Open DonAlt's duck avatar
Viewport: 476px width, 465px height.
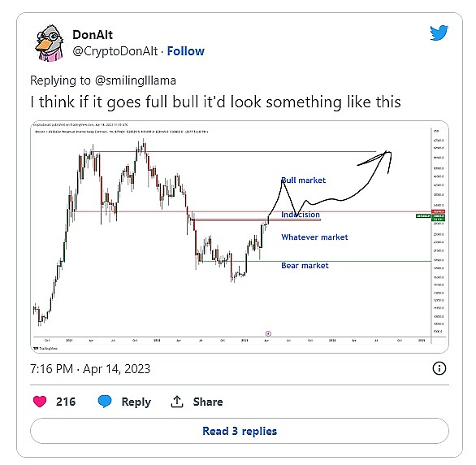[x=50, y=43]
